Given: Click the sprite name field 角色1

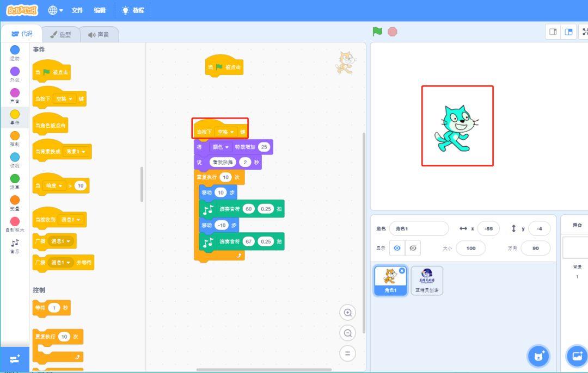Looking at the screenshot, I should click(x=419, y=228).
